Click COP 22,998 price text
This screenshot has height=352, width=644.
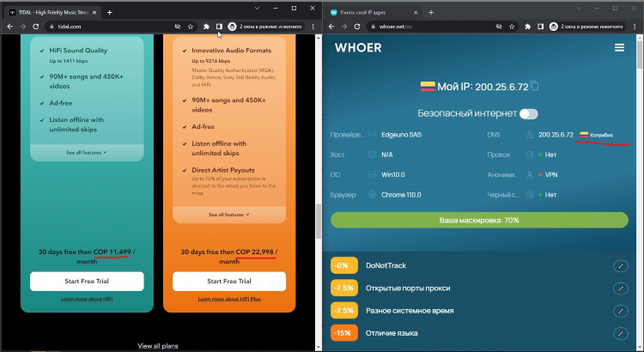point(255,252)
